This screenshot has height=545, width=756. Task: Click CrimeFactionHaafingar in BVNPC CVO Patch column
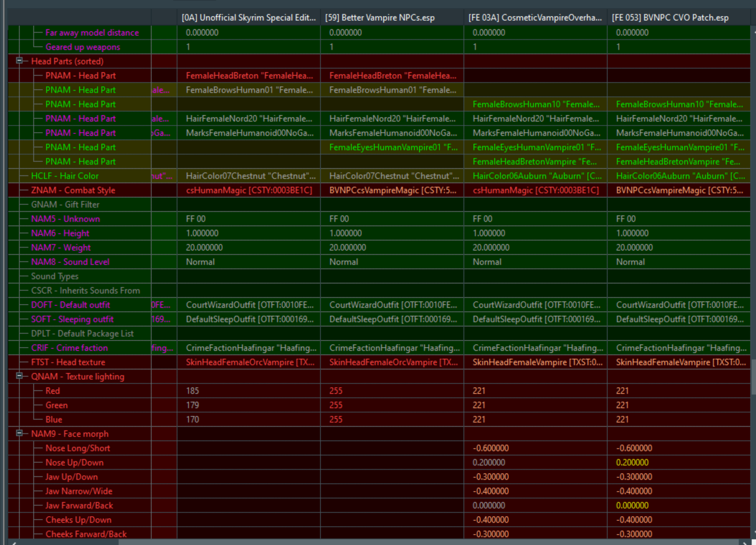point(681,348)
